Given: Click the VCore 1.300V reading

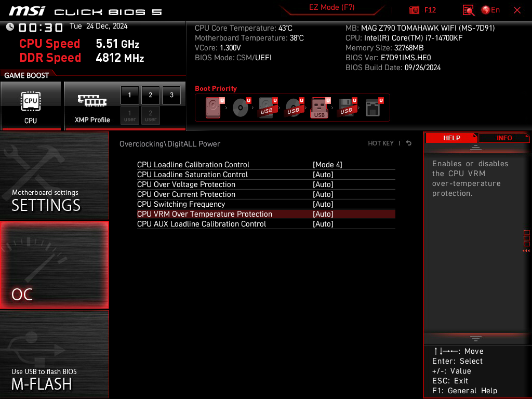Looking at the screenshot, I should (x=218, y=48).
